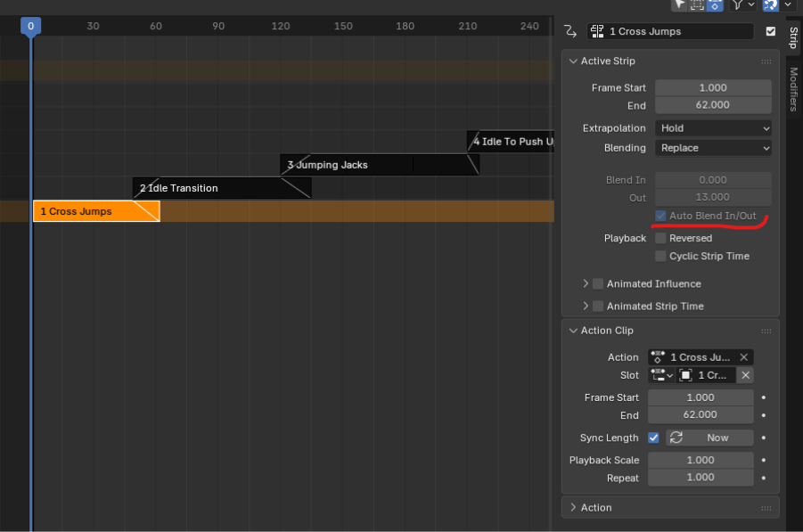
Task: Expand the Animated Influence section
Action: [586, 283]
